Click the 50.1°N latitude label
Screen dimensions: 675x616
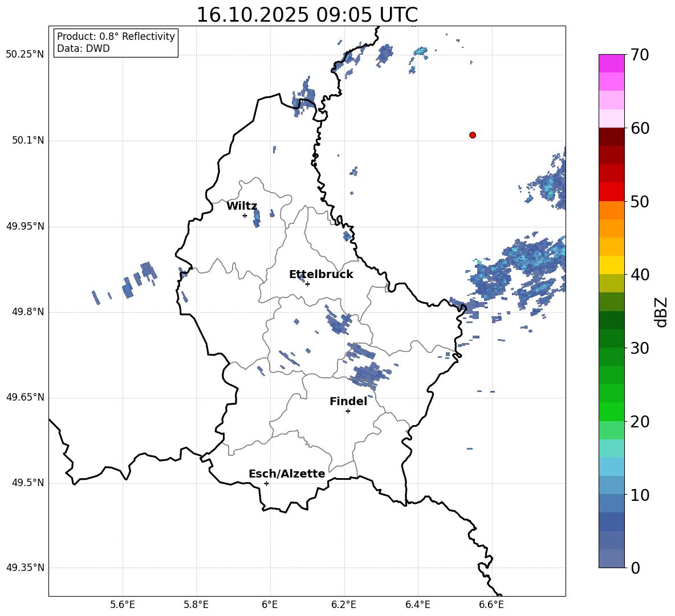(x=28, y=141)
